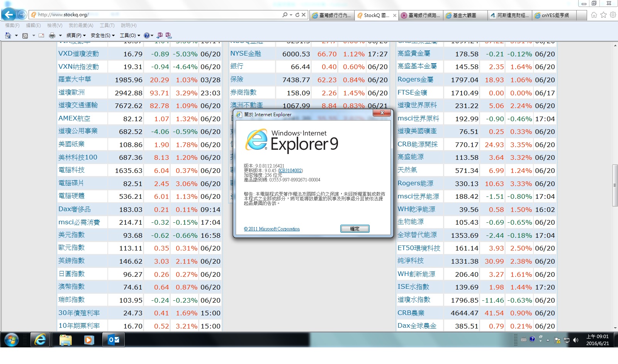This screenshot has width=618, height=364.
Task: Open Action Center flag icon in tray
Action: tap(557, 340)
